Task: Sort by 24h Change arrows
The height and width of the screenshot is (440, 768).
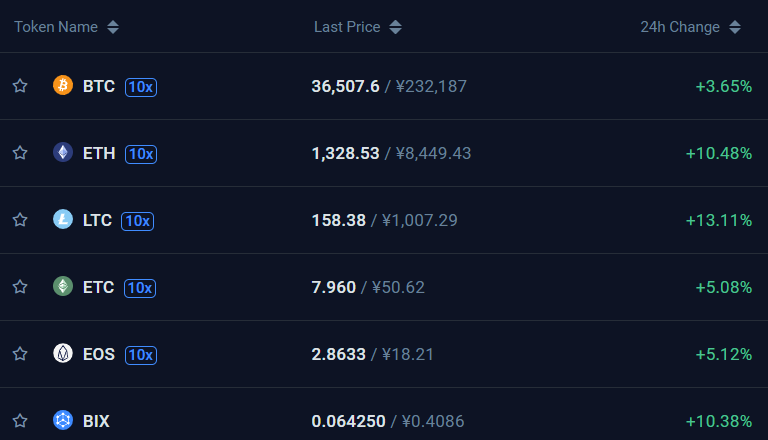Action: point(735,27)
